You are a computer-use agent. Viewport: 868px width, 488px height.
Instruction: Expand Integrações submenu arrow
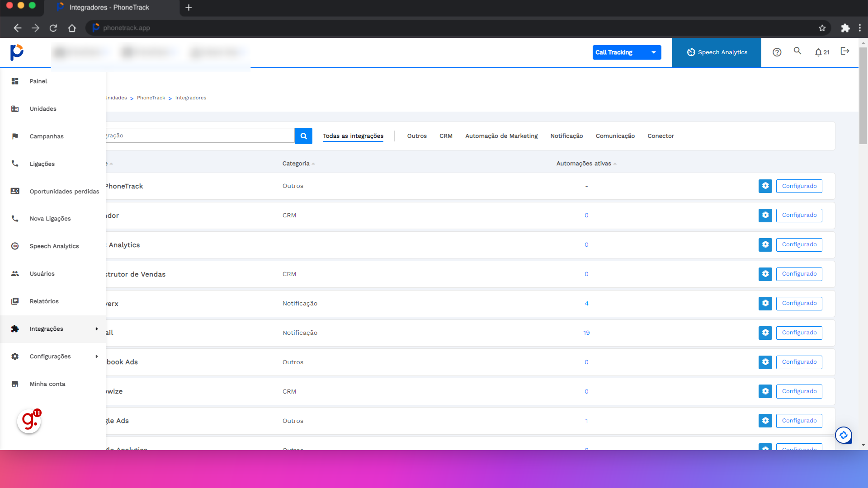click(x=97, y=329)
